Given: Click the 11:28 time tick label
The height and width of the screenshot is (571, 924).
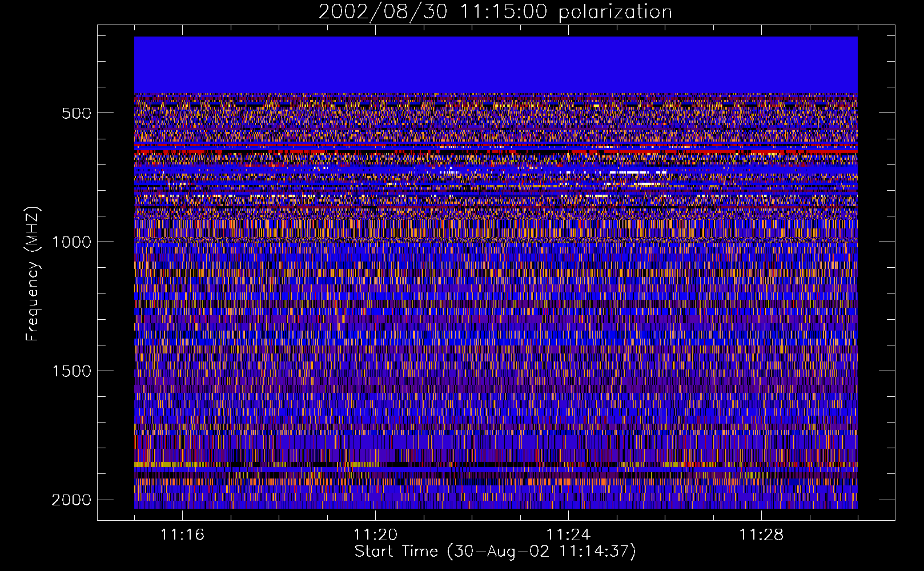Looking at the screenshot, I should 761,534.
